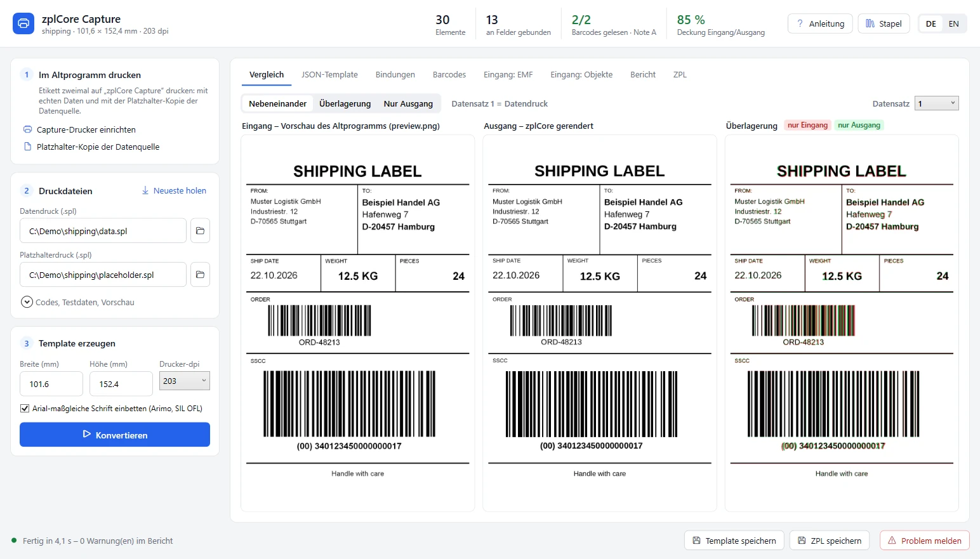Image resolution: width=980 pixels, height=559 pixels.
Task: Open the Drucker-dpi dropdown showing 203
Action: pyautogui.click(x=185, y=381)
